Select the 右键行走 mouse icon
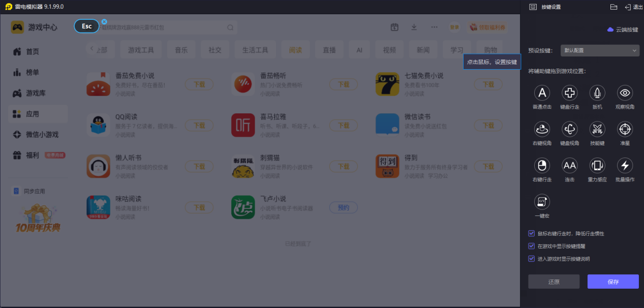 pos(542,165)
